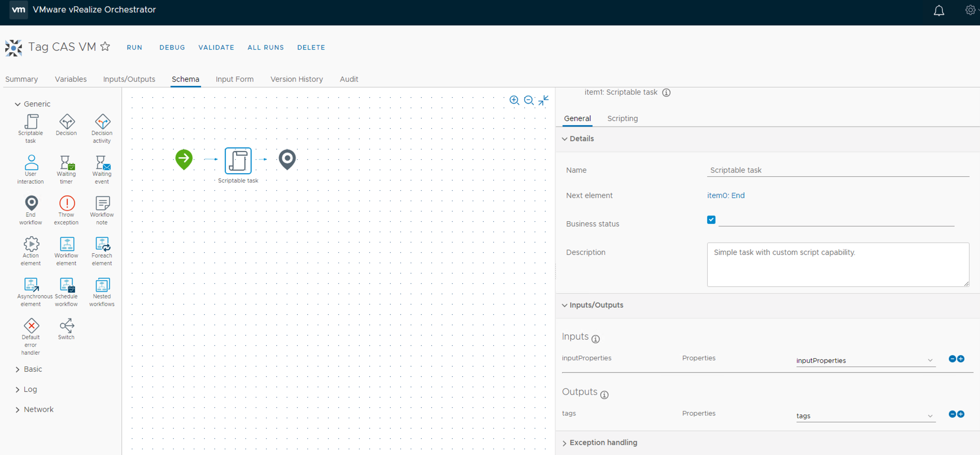Select the Scriptable task palette icon
Screen dimensions: 980x455
[x=31, y=122]
